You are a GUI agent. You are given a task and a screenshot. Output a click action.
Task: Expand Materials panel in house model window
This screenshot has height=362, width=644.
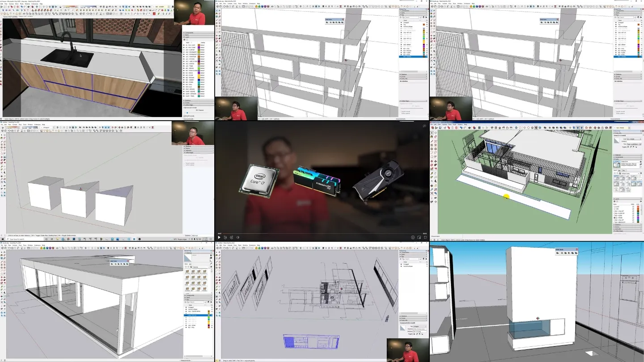click(x=627, y=155)
